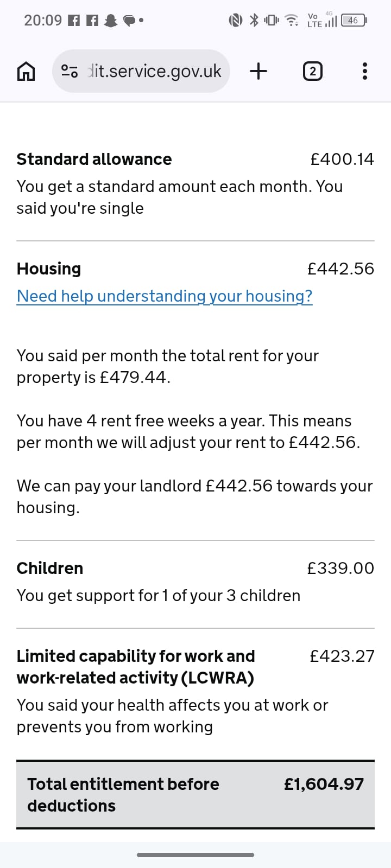Image resolution: width=391 pixels, height=868 pixels.
Task: Tap the Bluetooth status icon
Action: [253, 21]
